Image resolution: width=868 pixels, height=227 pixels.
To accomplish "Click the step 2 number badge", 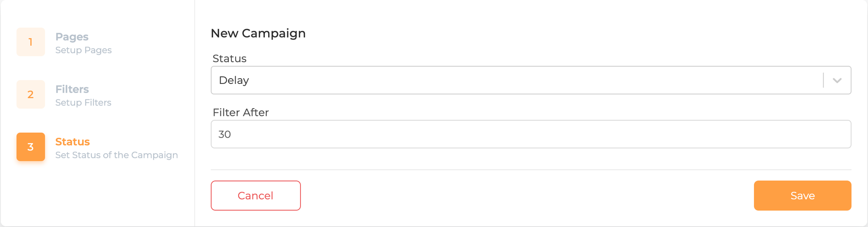I will 31,94.
